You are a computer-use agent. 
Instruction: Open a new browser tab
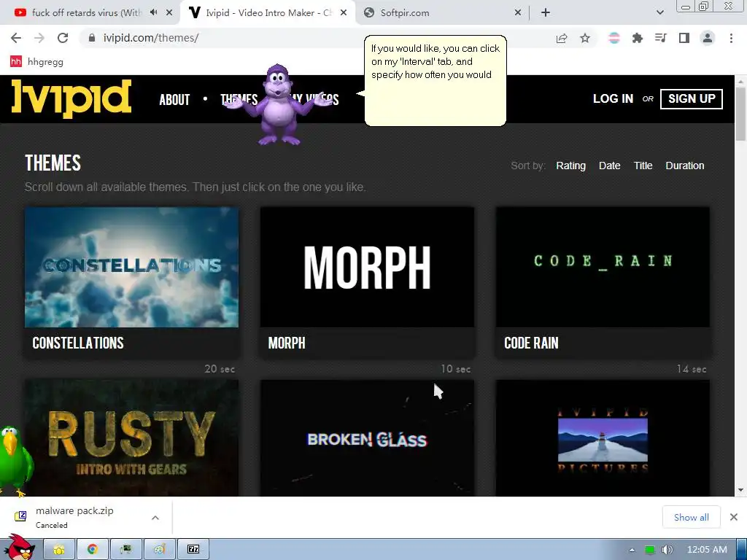point(546,13)
